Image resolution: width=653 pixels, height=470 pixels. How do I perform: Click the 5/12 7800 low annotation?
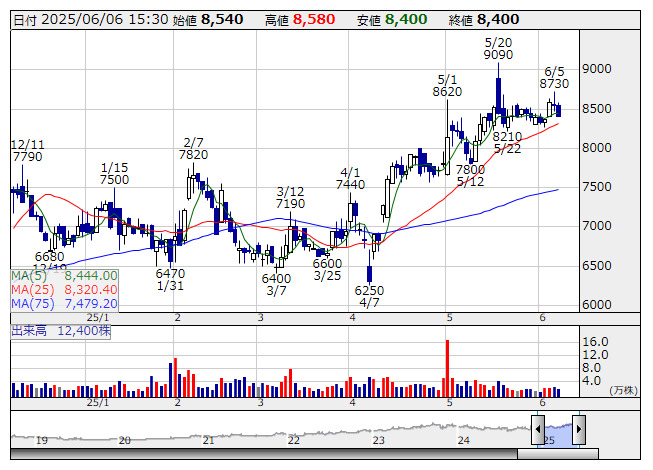[x=471, y=176]
